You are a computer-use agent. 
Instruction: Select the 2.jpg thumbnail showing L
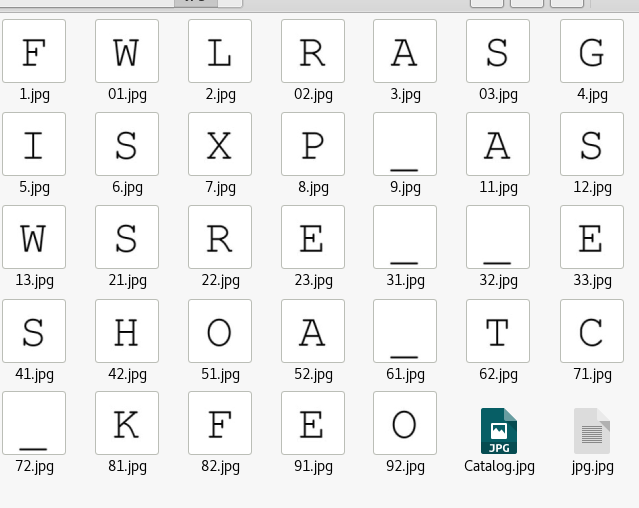coord(220,51)
